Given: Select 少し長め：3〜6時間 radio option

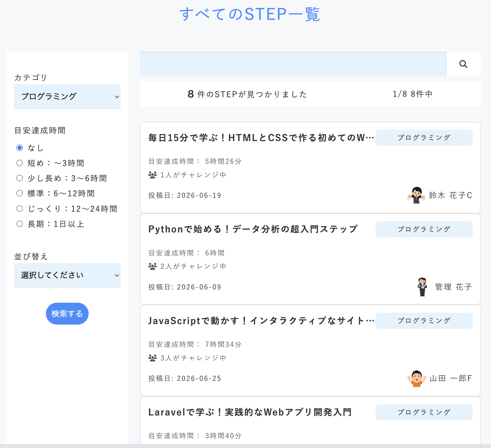Looking at the screenshot, I should click(x=20, y=178).
